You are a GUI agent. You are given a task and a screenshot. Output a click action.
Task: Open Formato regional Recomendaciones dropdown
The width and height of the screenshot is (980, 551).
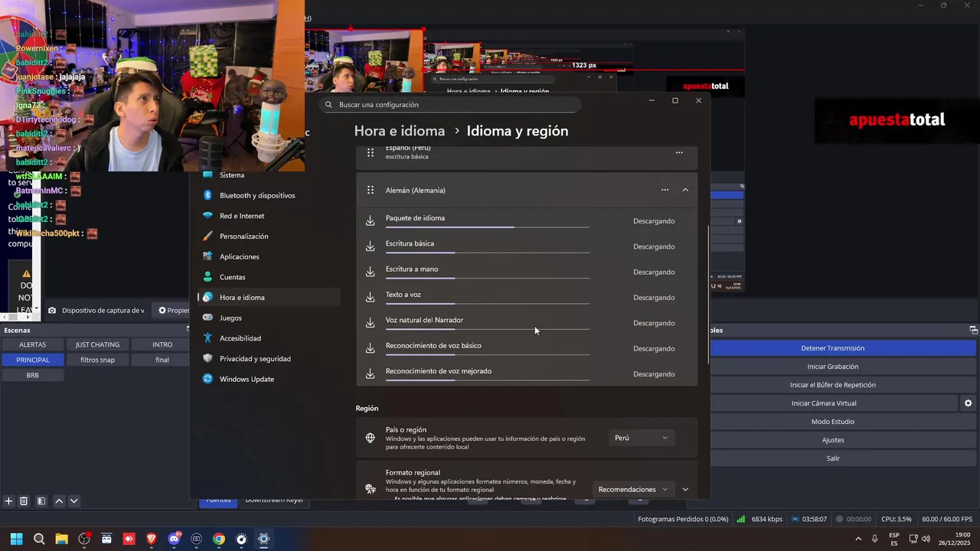[x=633, y=489]
